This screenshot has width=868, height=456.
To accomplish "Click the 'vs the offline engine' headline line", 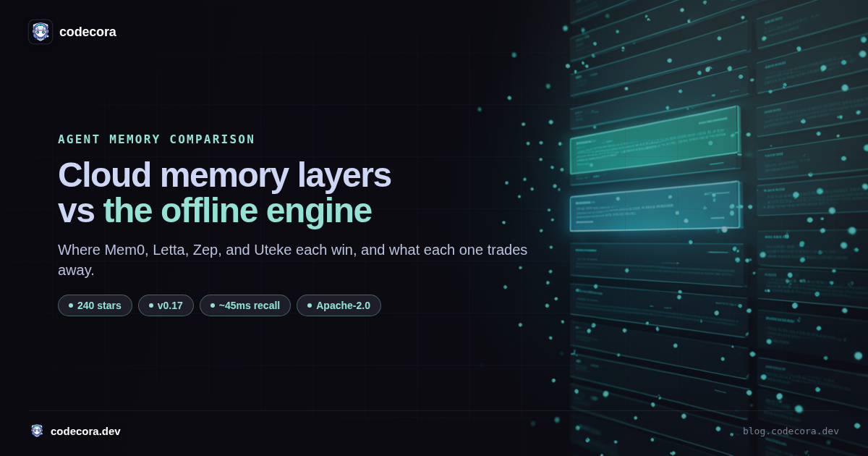I will click(x=215, y=211).
